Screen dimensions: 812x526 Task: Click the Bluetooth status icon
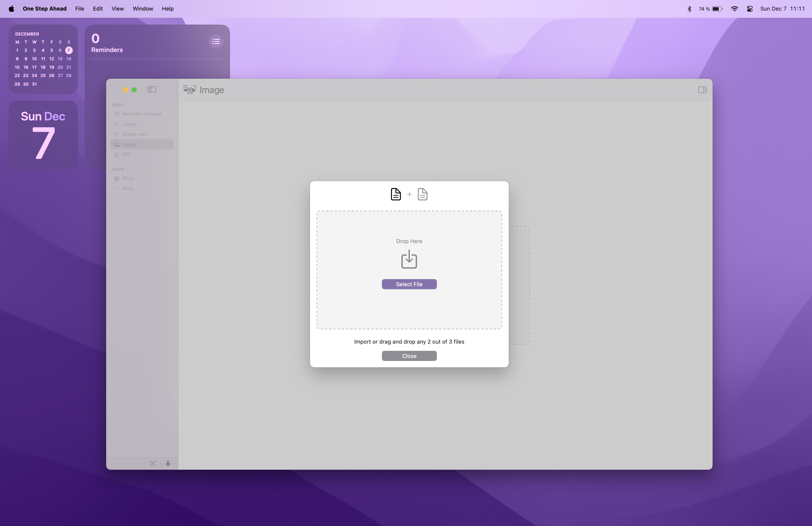tap(689, 8)
